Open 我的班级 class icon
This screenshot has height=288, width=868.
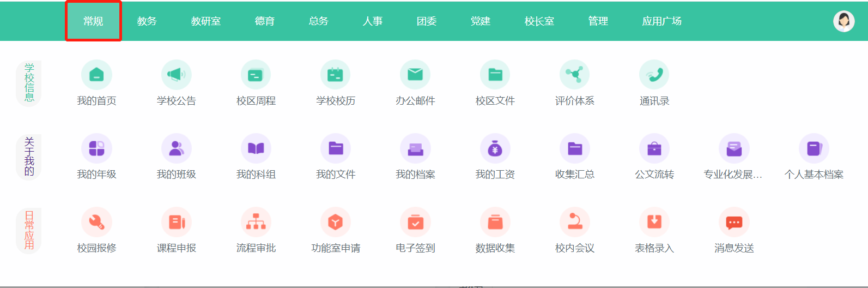[x=176, y=148]
